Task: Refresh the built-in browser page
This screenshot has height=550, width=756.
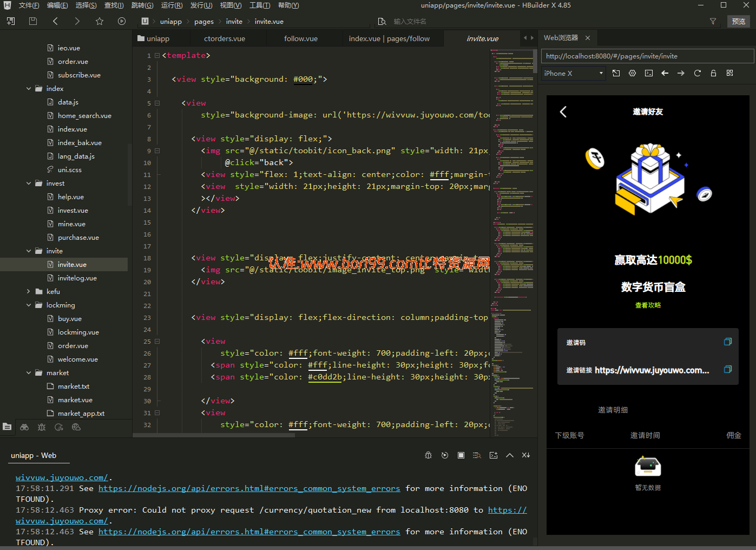Action: pyautogui.click(x=698, y=73)
